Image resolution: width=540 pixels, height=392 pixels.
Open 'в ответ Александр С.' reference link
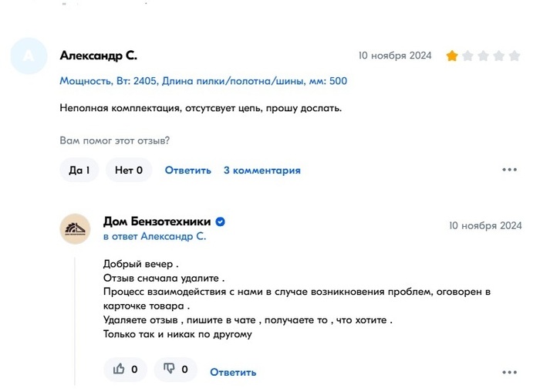154,236
